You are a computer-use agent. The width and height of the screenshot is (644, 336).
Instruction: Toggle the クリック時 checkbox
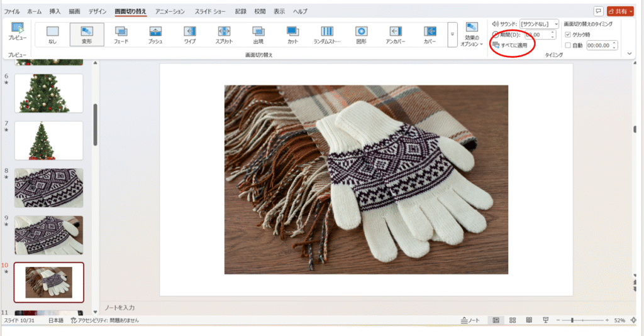coord(569,35)
